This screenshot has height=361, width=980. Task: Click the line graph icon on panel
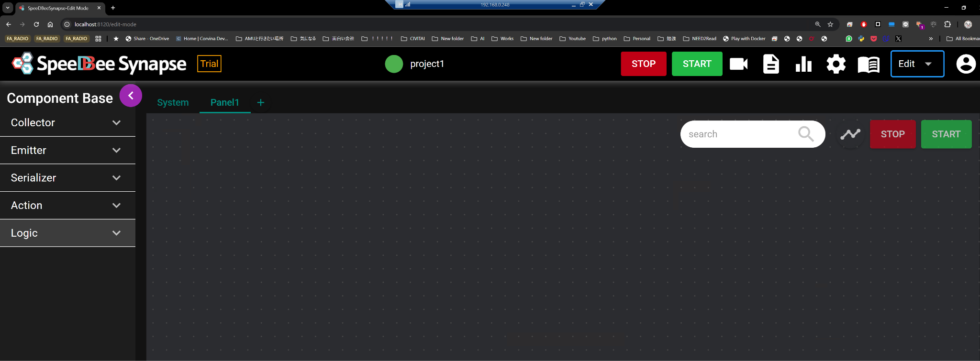tap(850, 134)
